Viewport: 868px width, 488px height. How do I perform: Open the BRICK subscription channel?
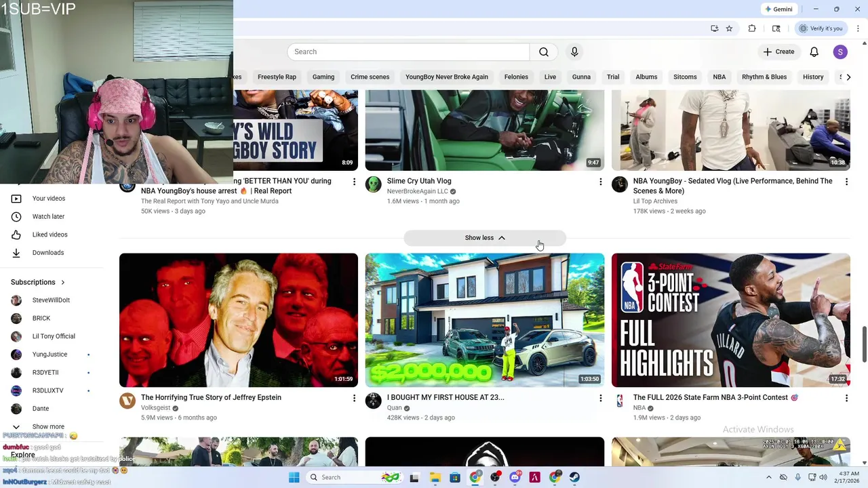[41, 318]
